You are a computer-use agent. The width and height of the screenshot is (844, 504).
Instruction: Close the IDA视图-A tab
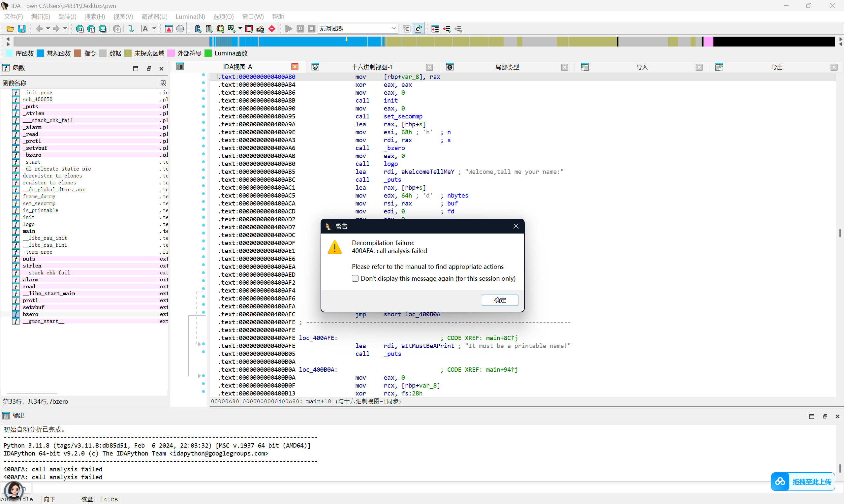coord(295,67)
